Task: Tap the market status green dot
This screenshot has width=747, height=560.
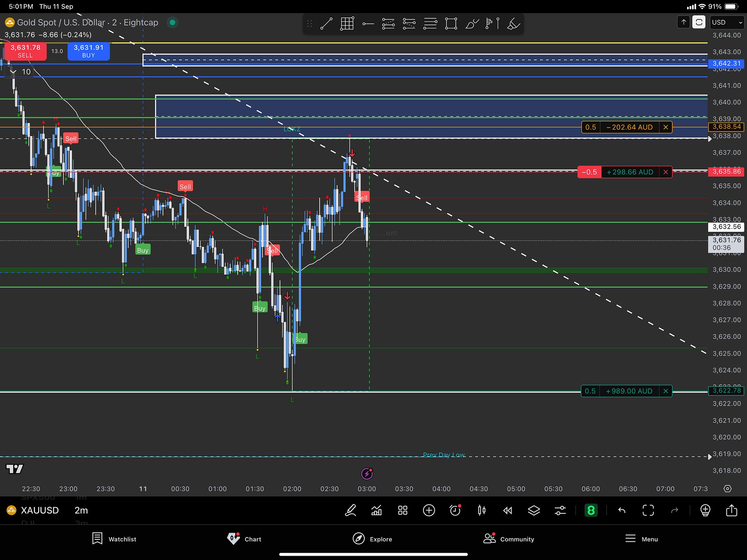Action: pos(173,23)
